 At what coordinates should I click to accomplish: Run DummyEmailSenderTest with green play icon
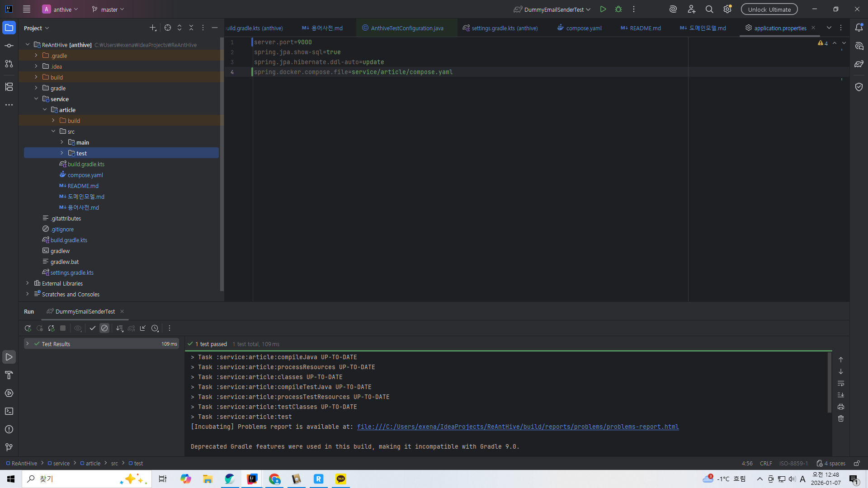[x=603, y=9]
